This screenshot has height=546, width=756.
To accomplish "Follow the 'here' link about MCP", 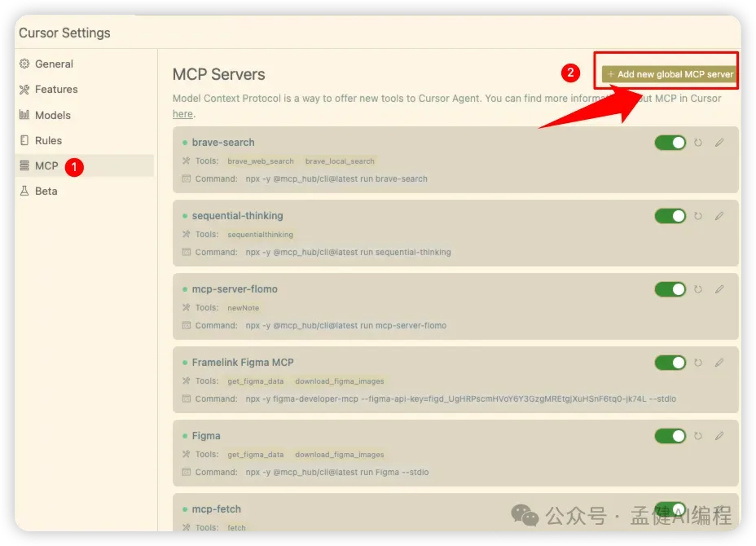I will point(182,114).
